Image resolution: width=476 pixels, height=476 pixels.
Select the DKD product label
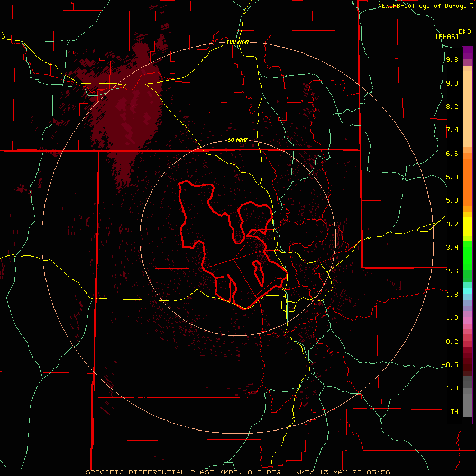[464, 32]
